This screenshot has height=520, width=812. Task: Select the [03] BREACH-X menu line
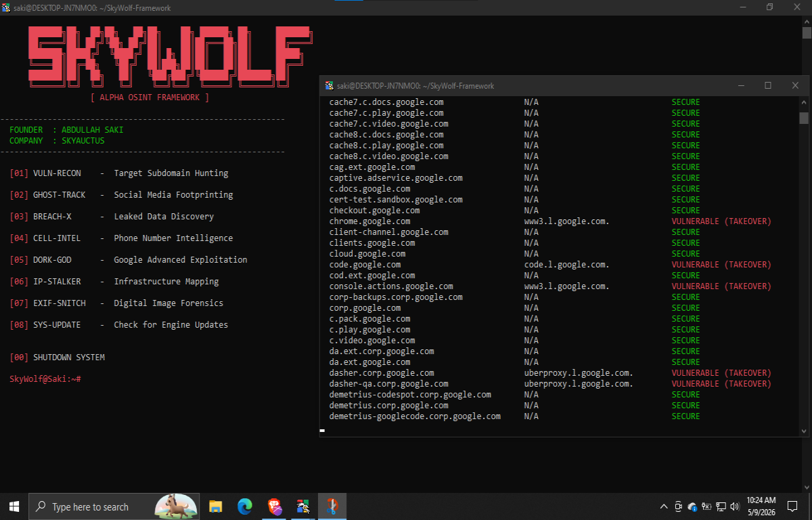pyautogui.click(x=112, y=217)
